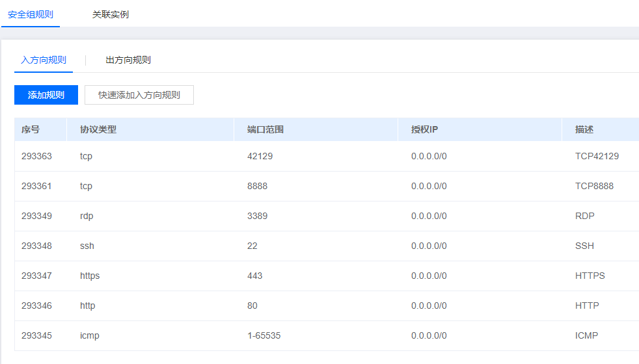Click port value 22
Screen dimensions: 639x364
pos(252,246)
